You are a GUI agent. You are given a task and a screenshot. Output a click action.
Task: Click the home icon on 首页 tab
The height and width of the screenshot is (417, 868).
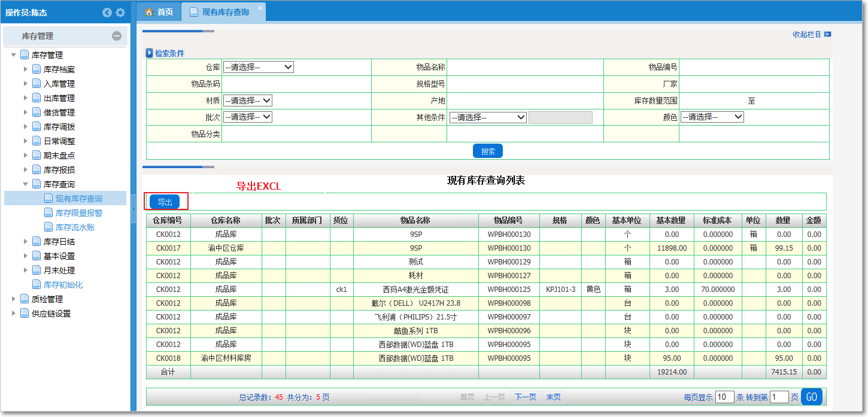tap(150, 12)
